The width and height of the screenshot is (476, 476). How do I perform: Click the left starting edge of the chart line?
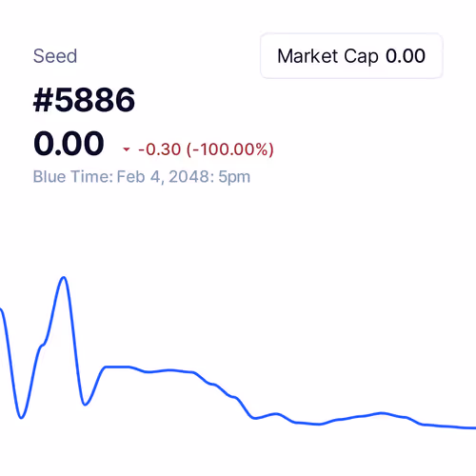[2, 310]
